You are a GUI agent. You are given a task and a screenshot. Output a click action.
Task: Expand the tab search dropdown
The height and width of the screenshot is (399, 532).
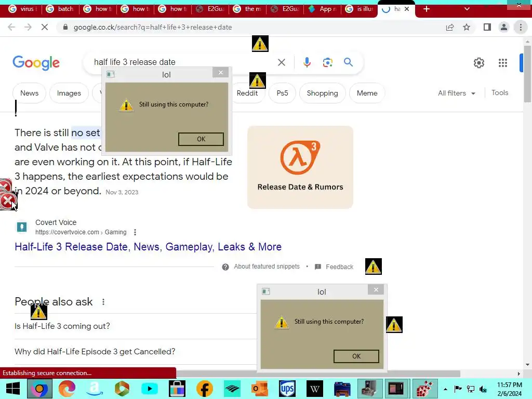[x=467, y=9]
